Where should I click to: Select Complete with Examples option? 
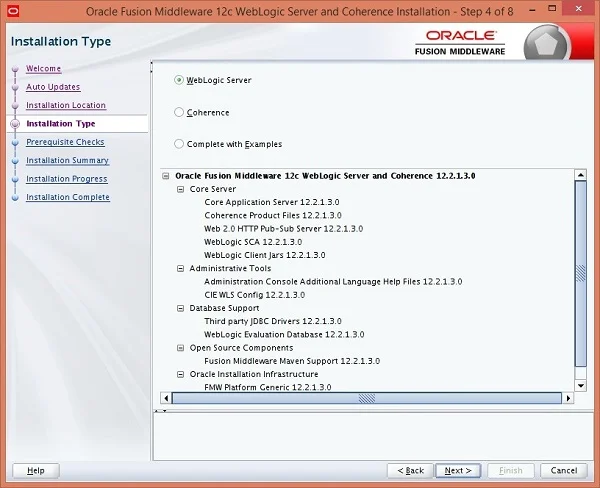179,144
